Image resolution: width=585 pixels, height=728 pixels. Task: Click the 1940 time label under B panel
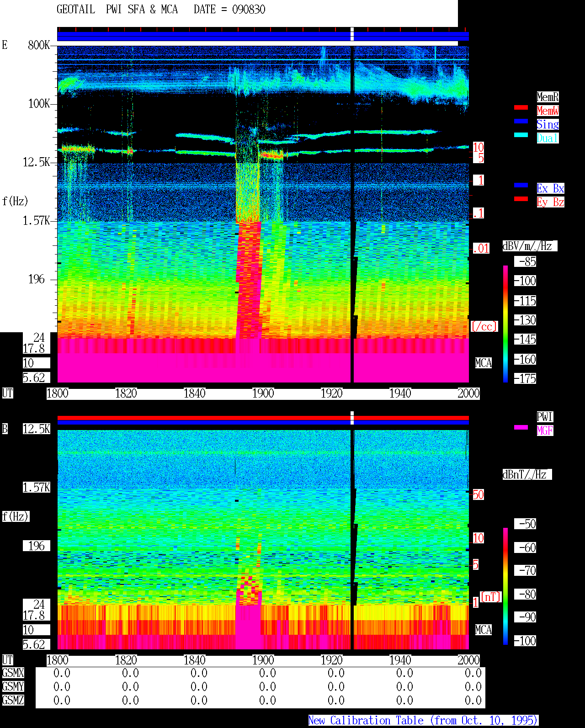[x=400, y=660]
